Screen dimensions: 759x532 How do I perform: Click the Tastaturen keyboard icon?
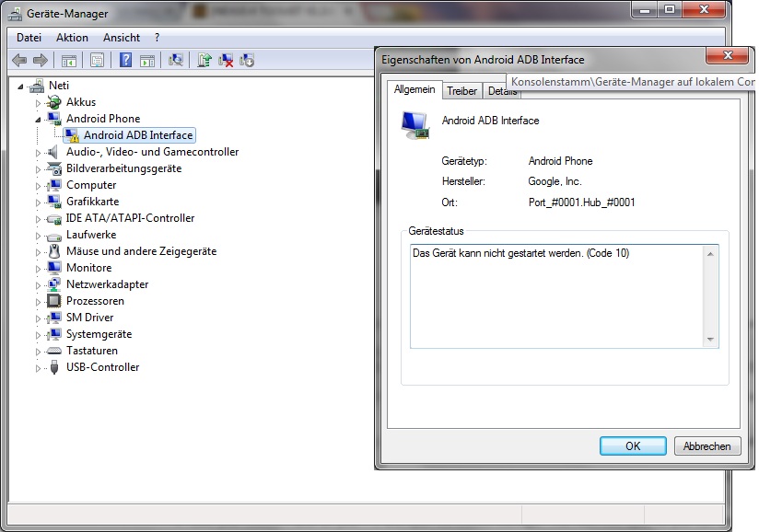tap(53, 351)
